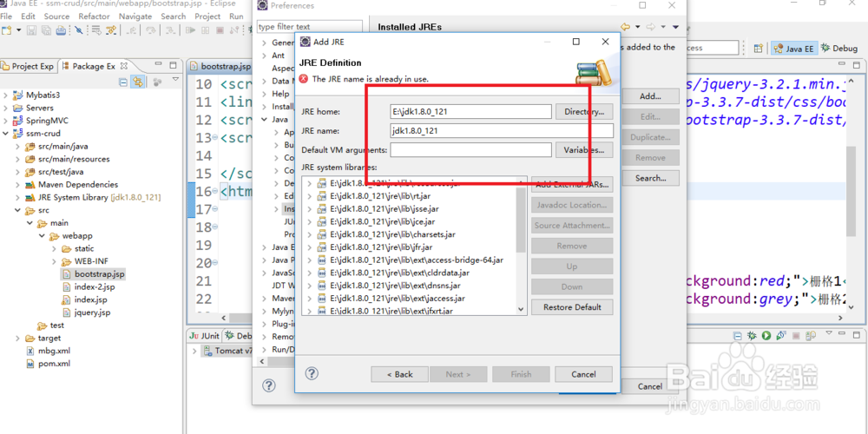This screenshot has height=434, width=868.
Task: Click the JRE system libraries vertical scrollbar
Action: tap(521, 220)
